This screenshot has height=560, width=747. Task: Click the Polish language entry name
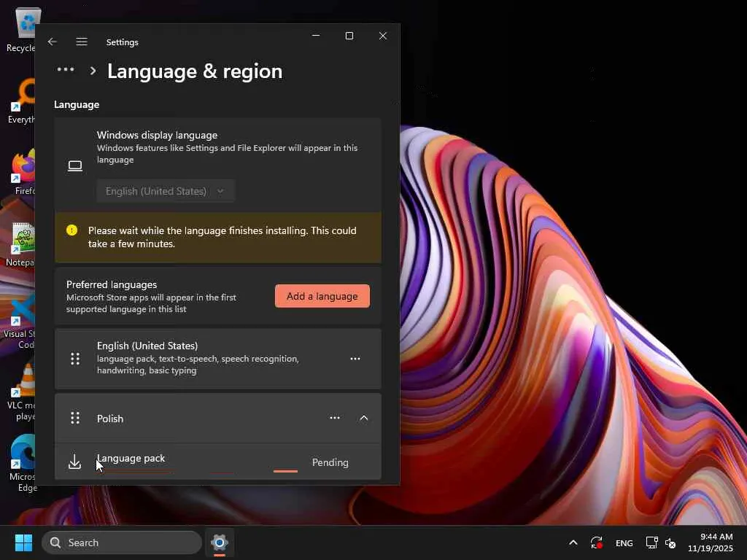tap(110, 419)
